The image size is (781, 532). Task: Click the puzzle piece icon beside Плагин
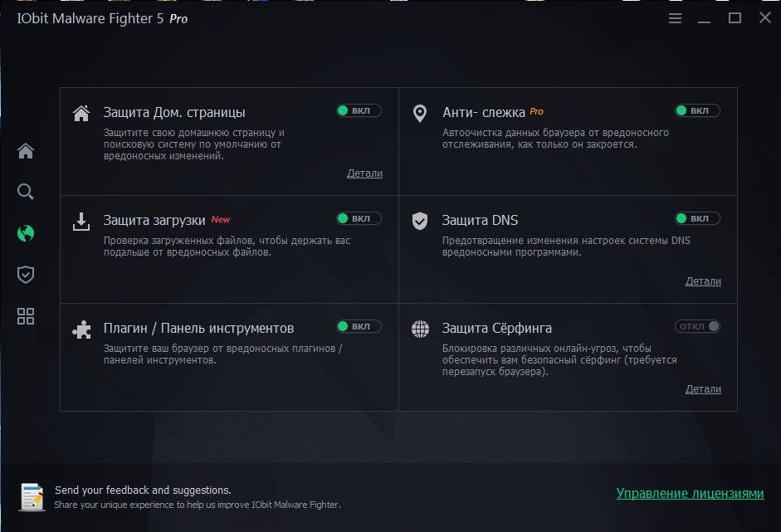tap(81, 329)
